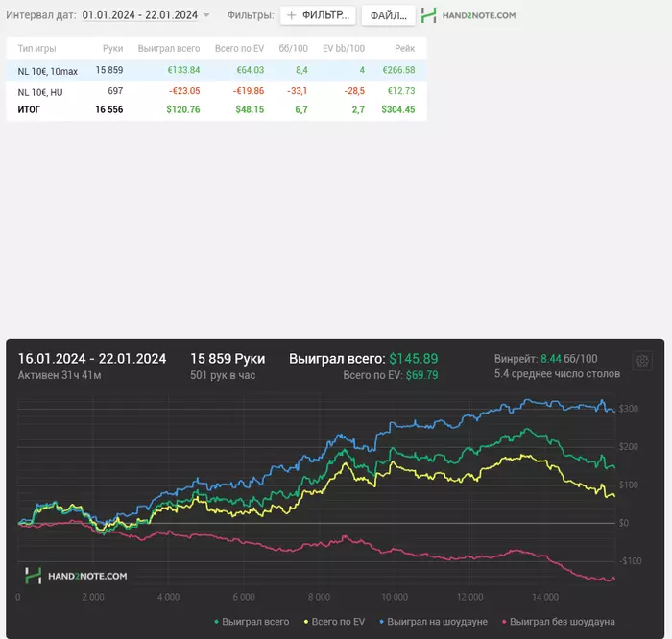Open the date range 01.01.2024 - 22.01.2024 selector
672x639 pixels.
[139, 16]
